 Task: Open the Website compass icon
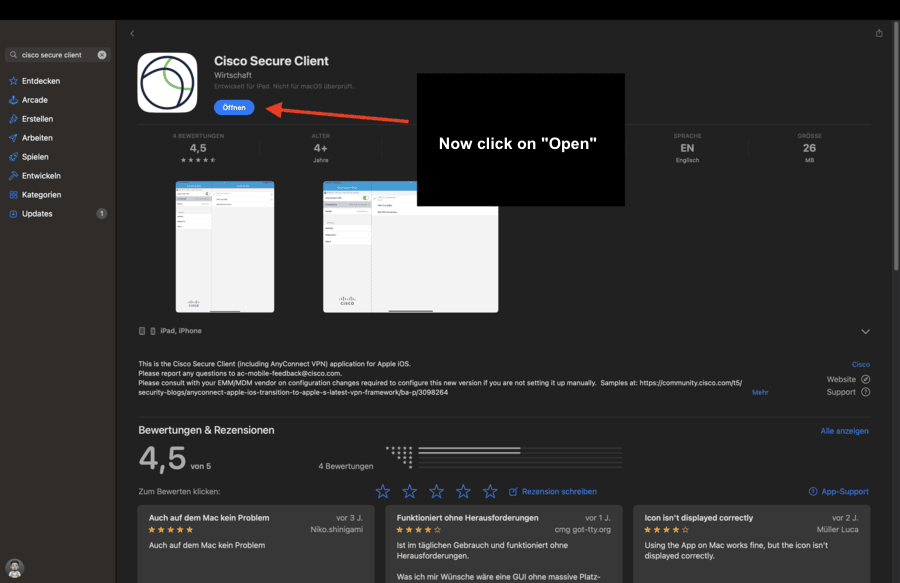866,379
